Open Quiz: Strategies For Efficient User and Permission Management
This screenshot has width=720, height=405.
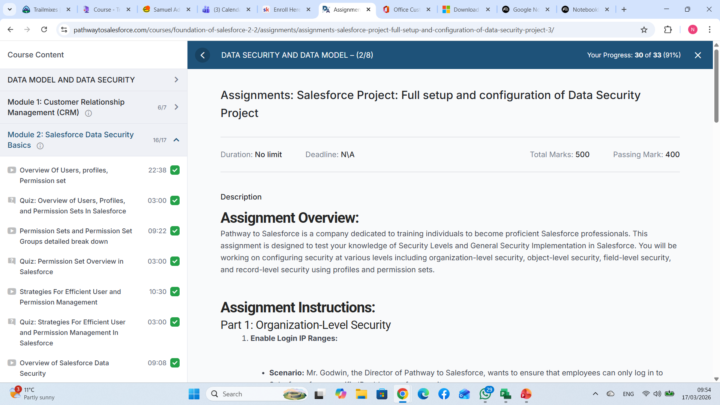pos(73,332)
